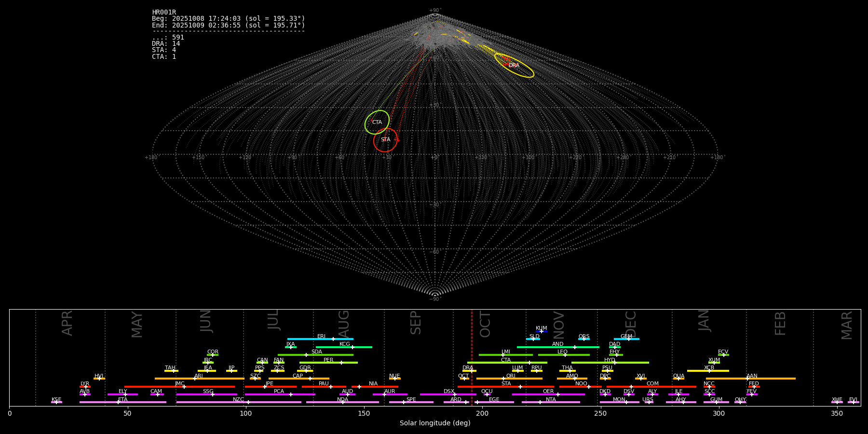
Task: Click the 'STA: 4' count in legend
Action: pyautogui.click(x=164, y=50)
